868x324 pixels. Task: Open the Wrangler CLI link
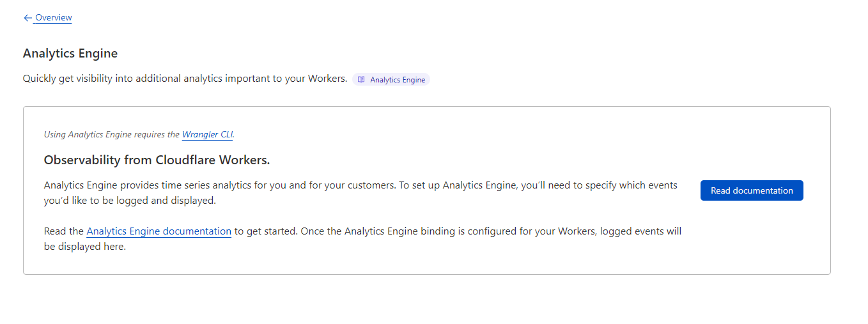208,134
